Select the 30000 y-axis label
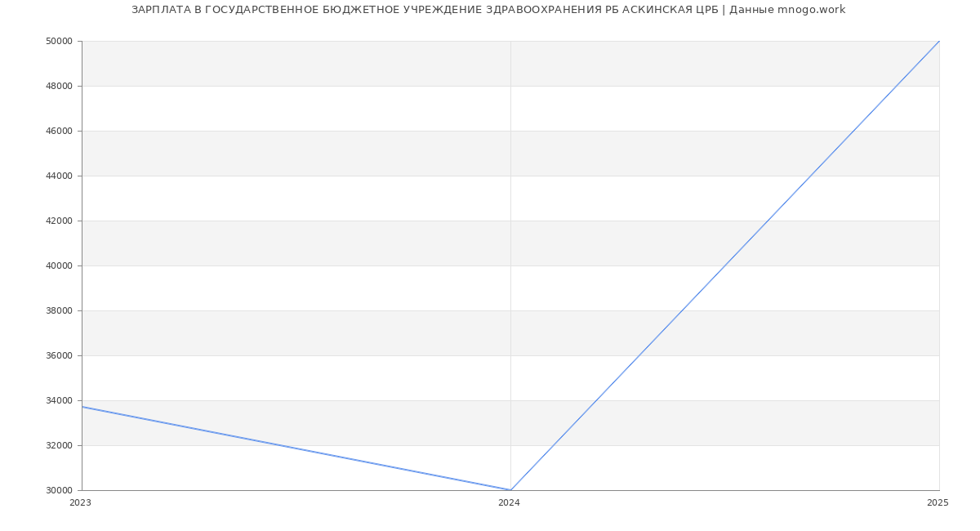980x531 pixels. tap(60, 490)
